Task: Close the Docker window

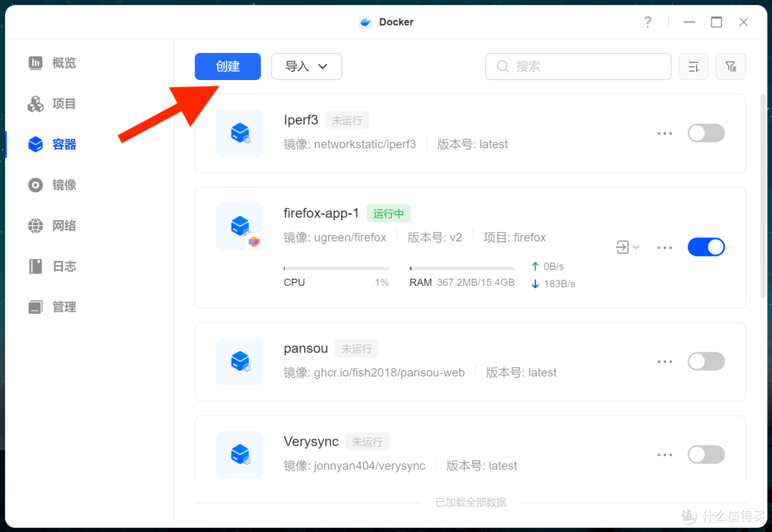Action: click(x=743, y=22)
